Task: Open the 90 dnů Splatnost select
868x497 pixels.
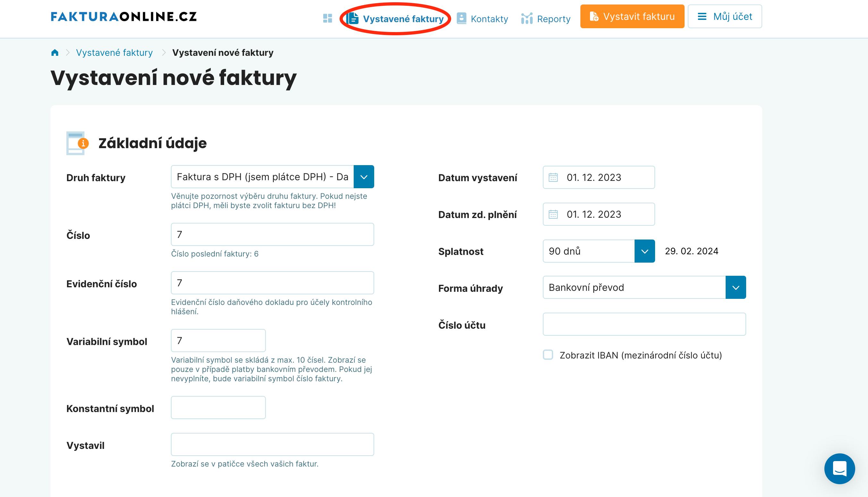Action: click(x=599, y=251)
